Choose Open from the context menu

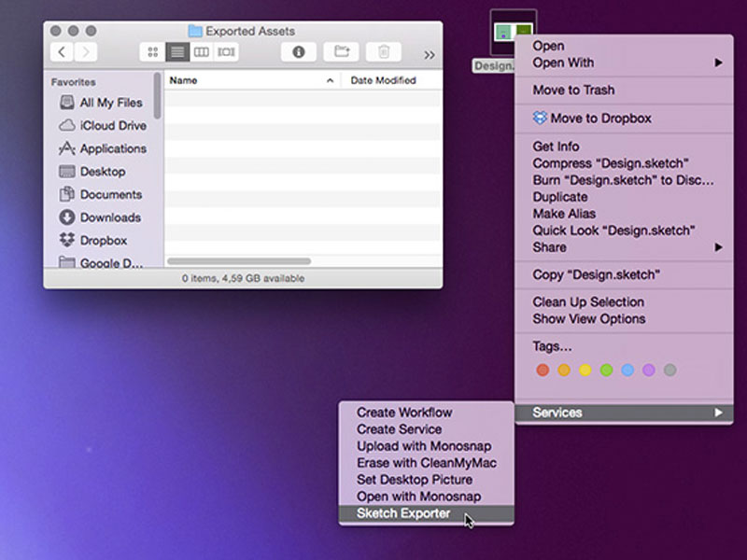coord(624,46)
